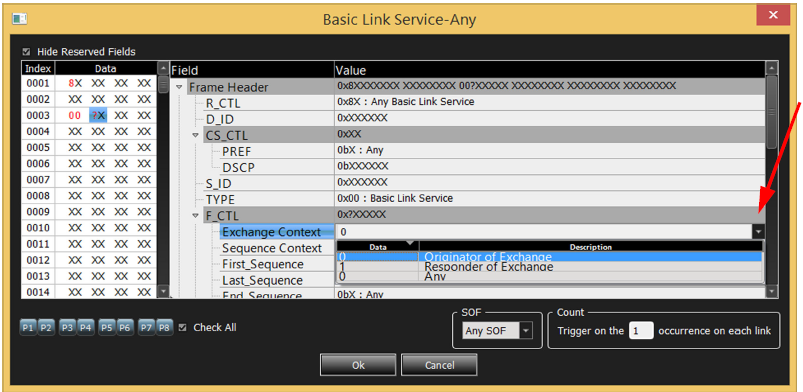Toggle port P4 button
The height and width of the screenshot is (392, 803).
(x=86, y=327)
